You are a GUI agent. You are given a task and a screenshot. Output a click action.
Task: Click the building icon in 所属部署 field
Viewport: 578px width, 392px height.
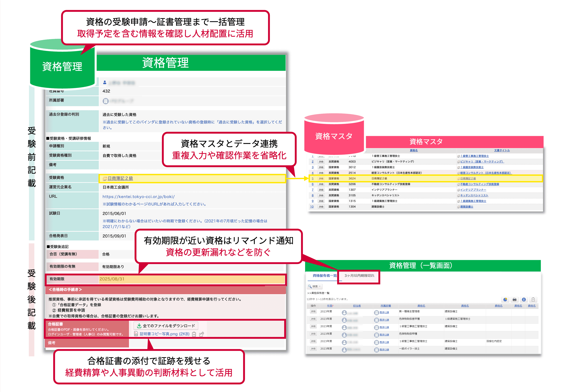[x=105, y=101]
